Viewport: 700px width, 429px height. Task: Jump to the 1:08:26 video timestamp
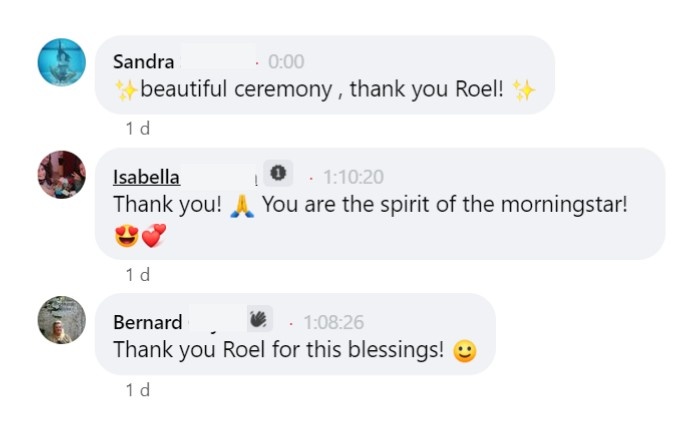point(333,322)
